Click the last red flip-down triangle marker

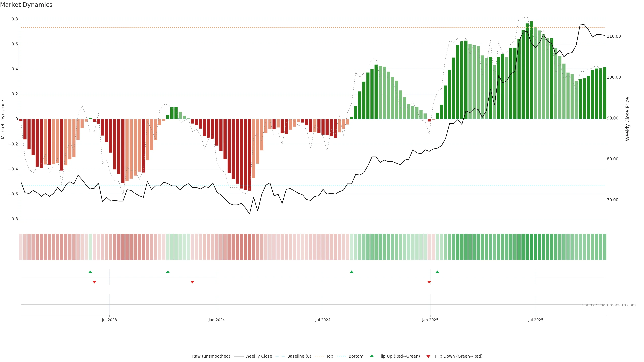point(429,282)
